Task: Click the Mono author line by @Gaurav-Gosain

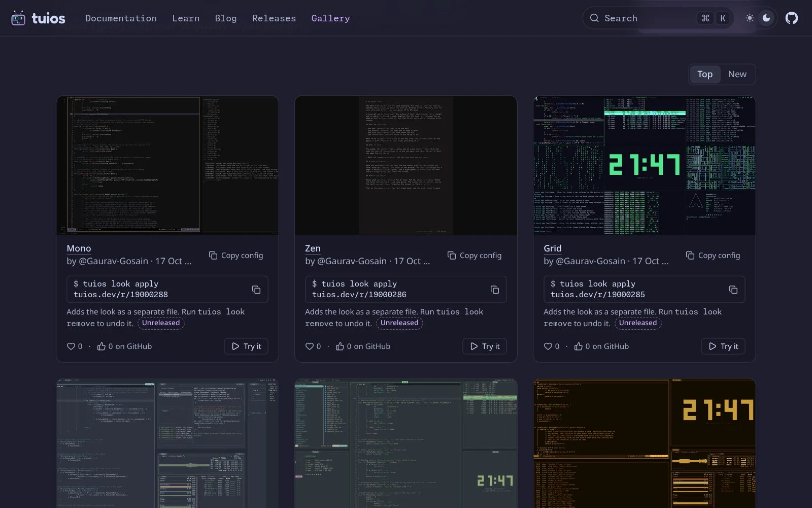Action: tap(129, 261)
